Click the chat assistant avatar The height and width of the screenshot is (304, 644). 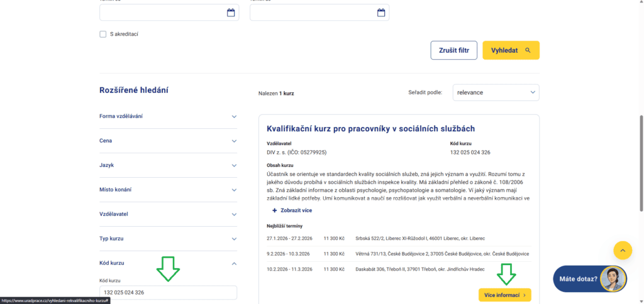click(x=613, y=279)
